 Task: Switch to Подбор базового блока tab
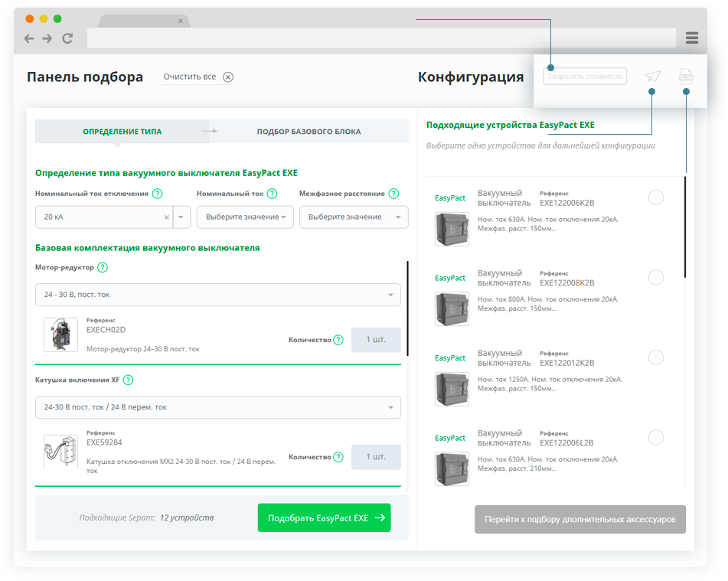309,132
